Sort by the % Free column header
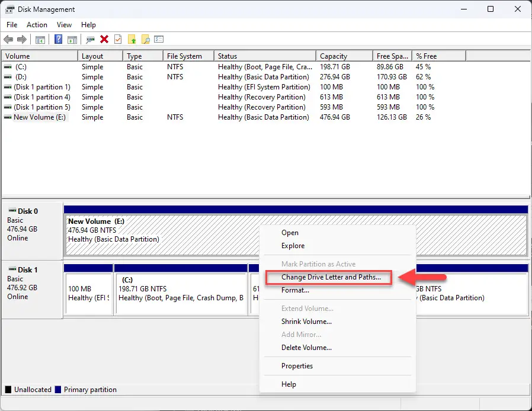The height and width of the screenshot is (411, 532). coord(439,56)
